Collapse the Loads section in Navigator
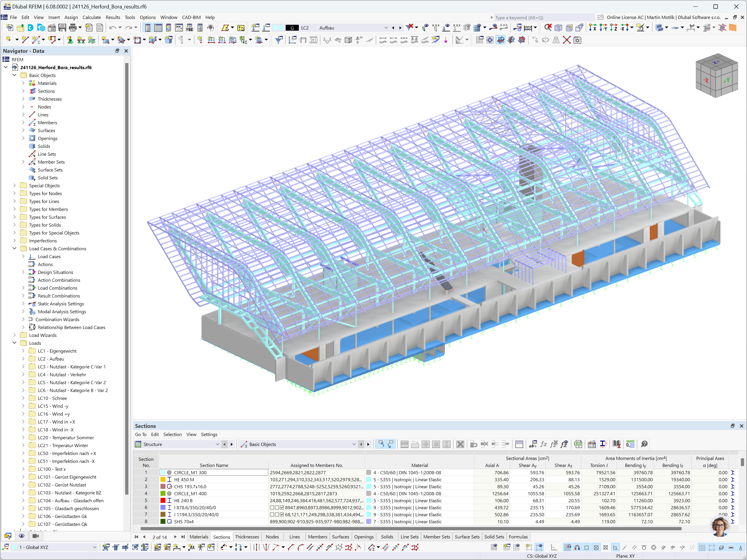 coord(13,342)
